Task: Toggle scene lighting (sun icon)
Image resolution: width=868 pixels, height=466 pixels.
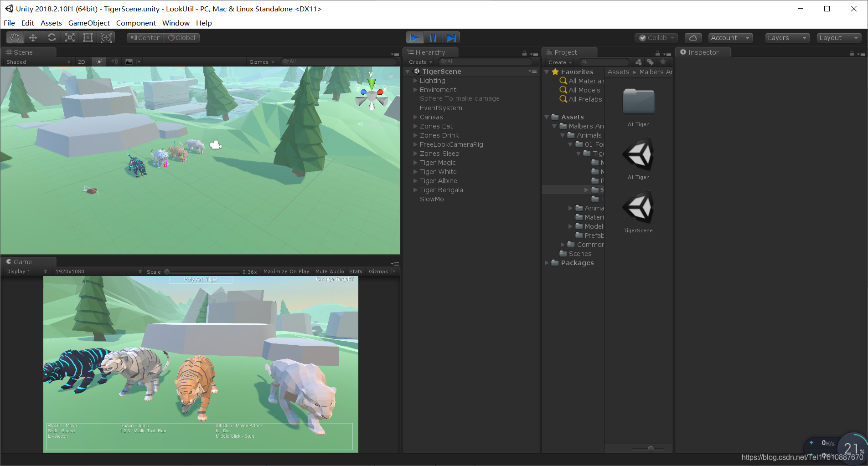Action: click(99, 61)
